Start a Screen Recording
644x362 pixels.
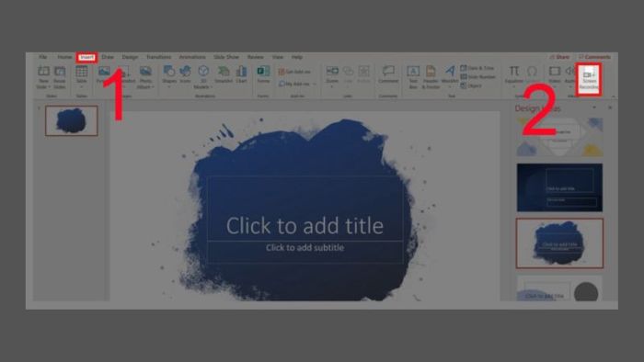pos(589,80)
